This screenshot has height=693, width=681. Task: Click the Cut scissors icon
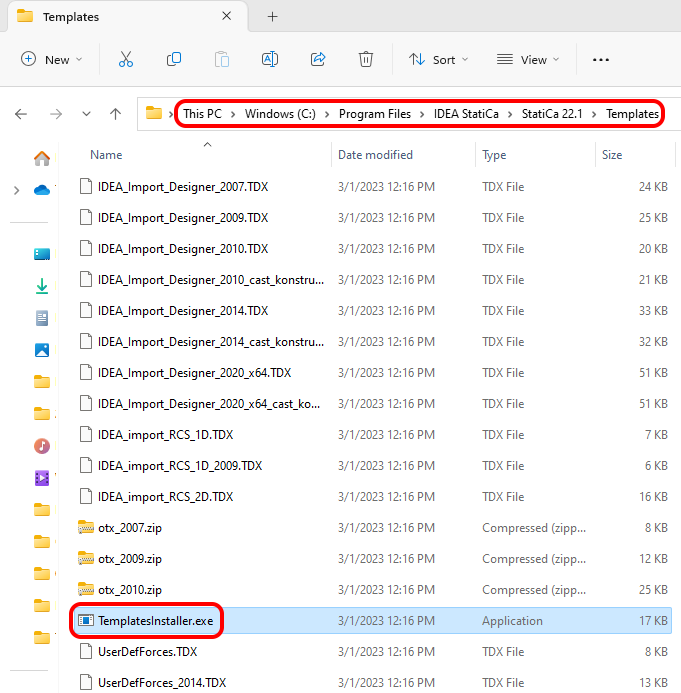[x=126, y=60]
